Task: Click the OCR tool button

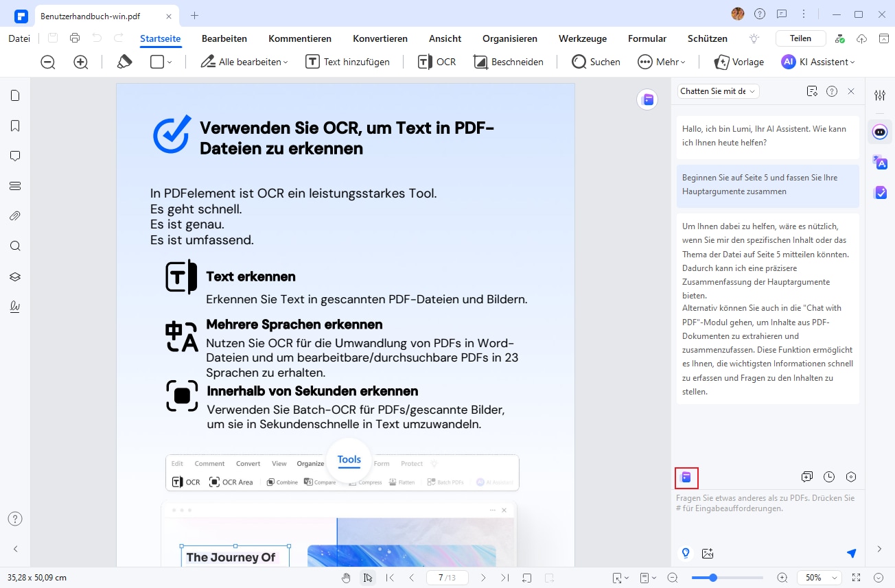Action: pyautogui.click(x=437, y=62)
